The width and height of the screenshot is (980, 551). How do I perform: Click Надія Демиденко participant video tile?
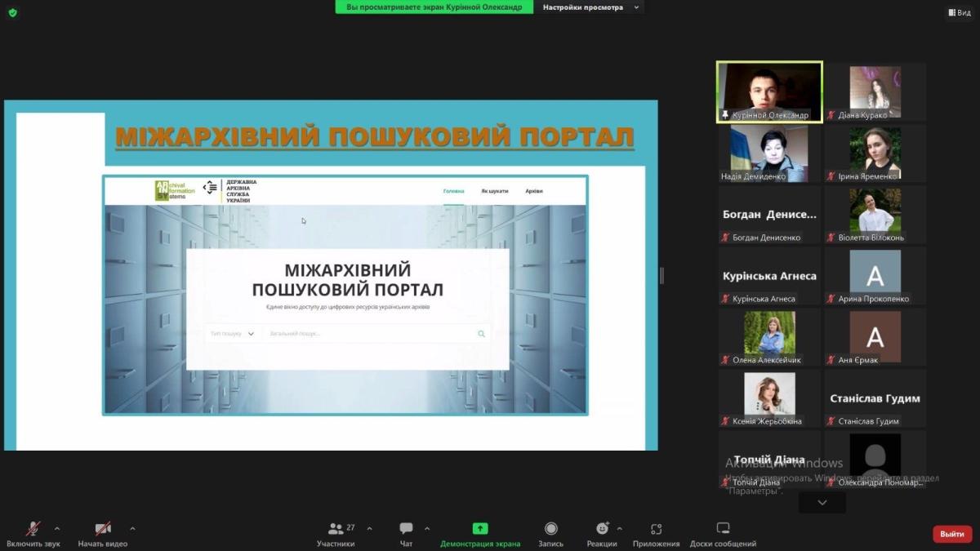(769, 153)
